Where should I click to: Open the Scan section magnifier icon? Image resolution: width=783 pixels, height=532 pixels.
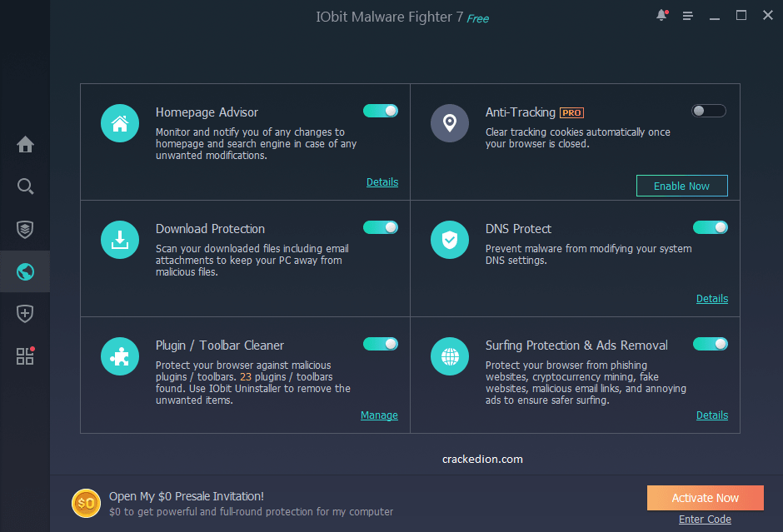click(25, 186)
